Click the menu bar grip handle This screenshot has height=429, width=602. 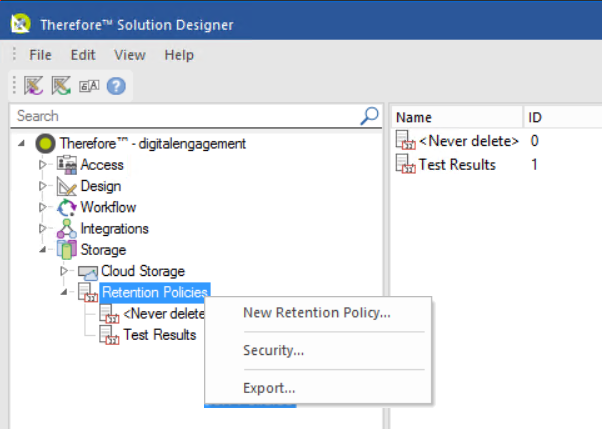pos(14,54)
